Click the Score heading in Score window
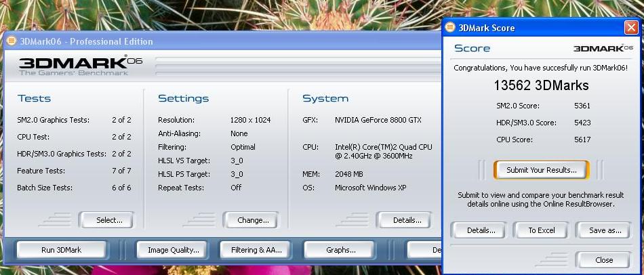The width and height of the screenshot is (644, 275). pyautogui.click(x=472, y=49)
